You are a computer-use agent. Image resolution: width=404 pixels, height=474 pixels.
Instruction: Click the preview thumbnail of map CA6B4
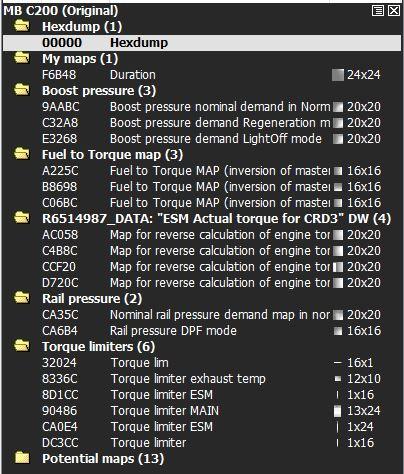point(338,331)
